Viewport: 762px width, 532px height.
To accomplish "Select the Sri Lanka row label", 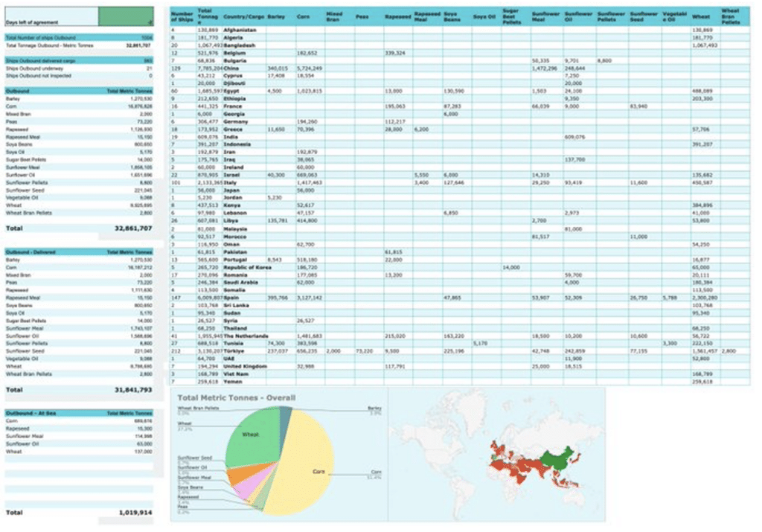I will coord(236,306).
